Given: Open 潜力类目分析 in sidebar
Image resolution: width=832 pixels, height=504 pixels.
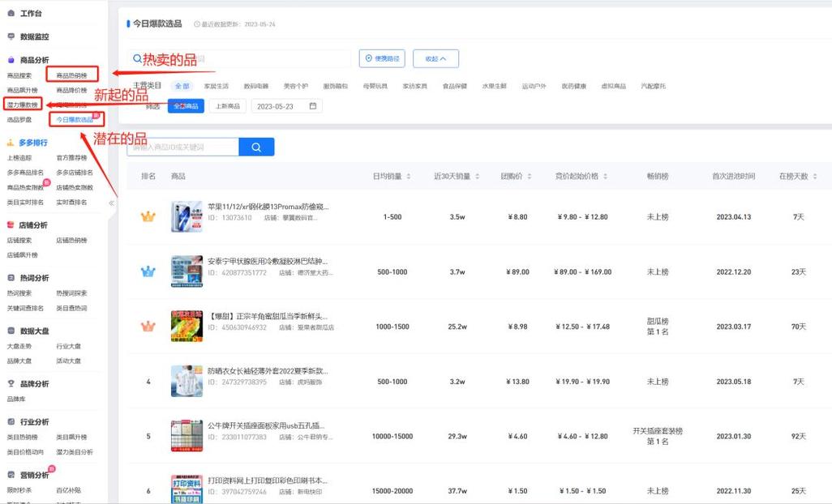Looking at the screenshot, I should pyautogui.click(x=75, y=452).
